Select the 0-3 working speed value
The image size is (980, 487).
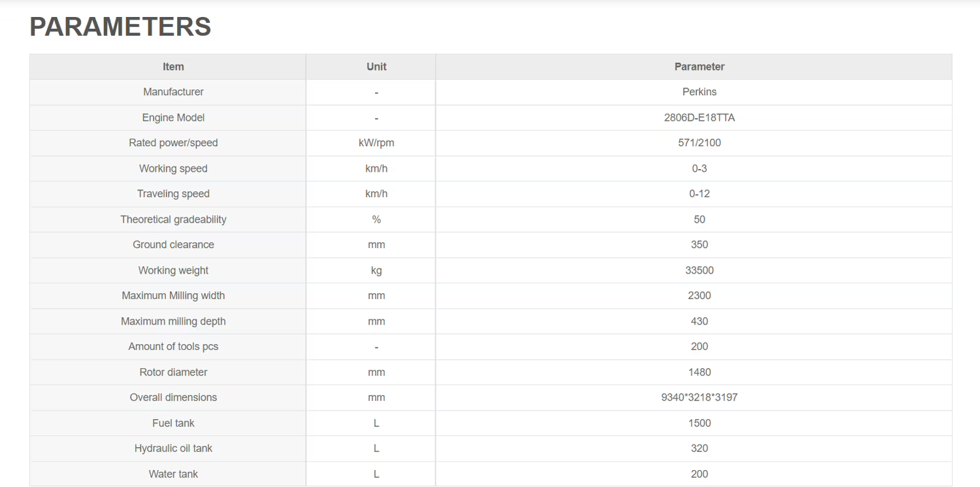[699, 168]
